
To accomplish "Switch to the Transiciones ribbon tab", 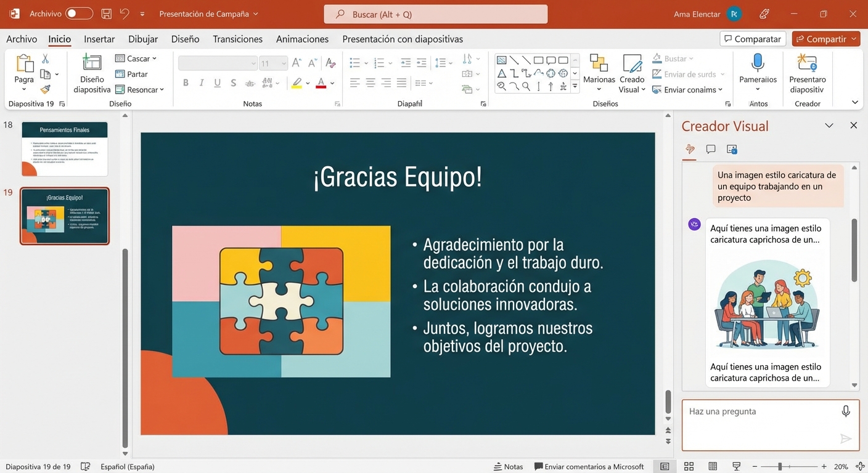I will 237,38.
